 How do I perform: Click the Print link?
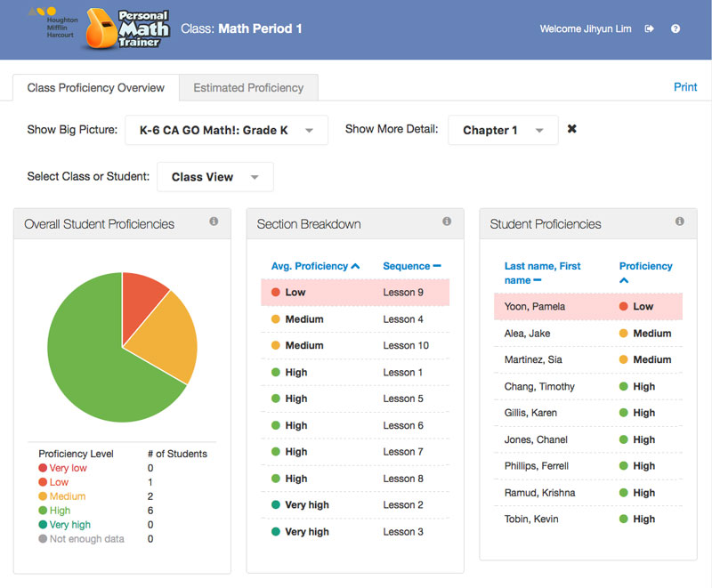click(x=685, y=87)
